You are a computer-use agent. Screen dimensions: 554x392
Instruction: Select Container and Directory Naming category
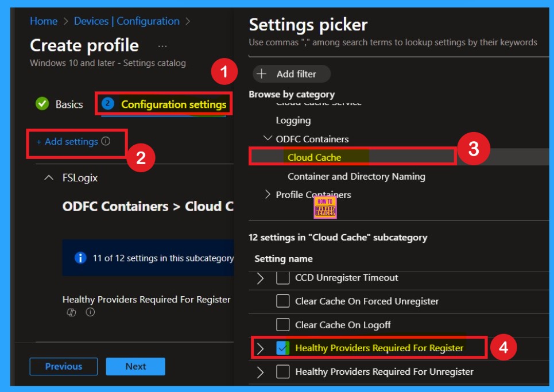tap(356, 176)
